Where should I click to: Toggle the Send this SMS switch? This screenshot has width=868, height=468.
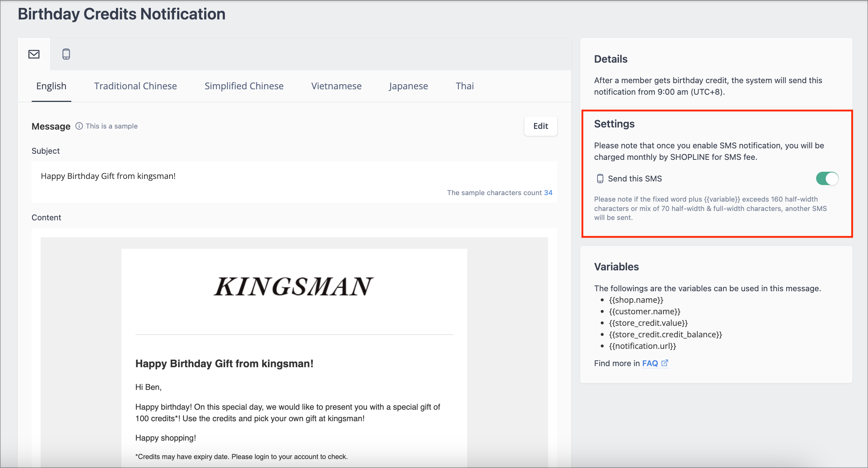pos(827,179)
